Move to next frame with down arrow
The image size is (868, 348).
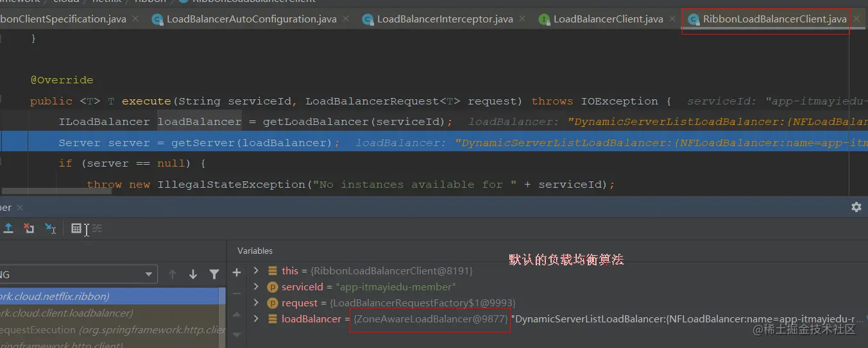(193, 274)
